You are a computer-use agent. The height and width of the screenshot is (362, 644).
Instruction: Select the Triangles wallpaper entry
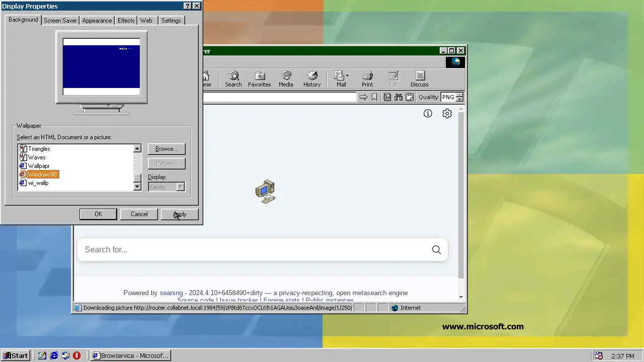[x=39, y=149]
